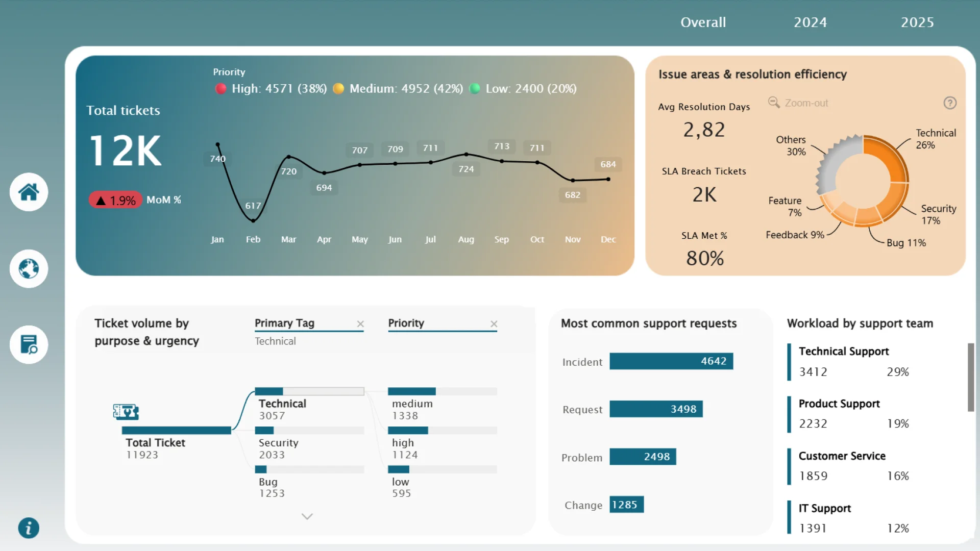980x551 pixels.
Task: Click the December 684 data point
Action: pyautogui.click(x=608, y=179)
